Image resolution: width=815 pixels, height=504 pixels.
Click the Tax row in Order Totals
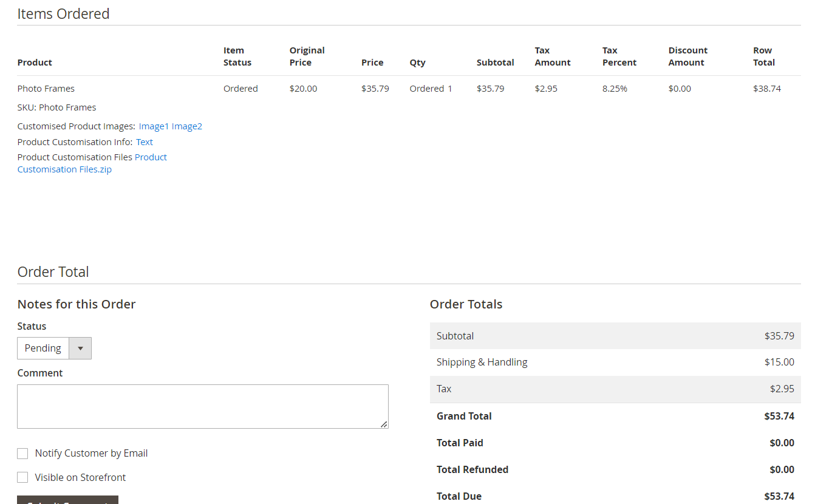615,389
